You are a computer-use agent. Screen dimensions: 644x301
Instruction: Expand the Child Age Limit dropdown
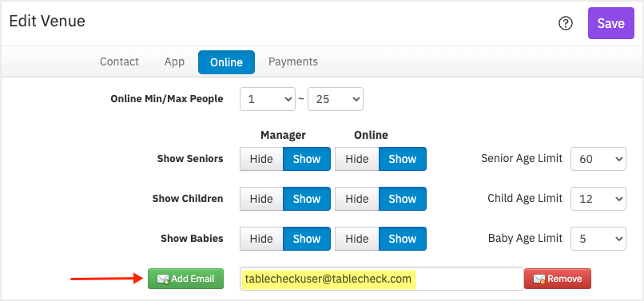point(598,199)
